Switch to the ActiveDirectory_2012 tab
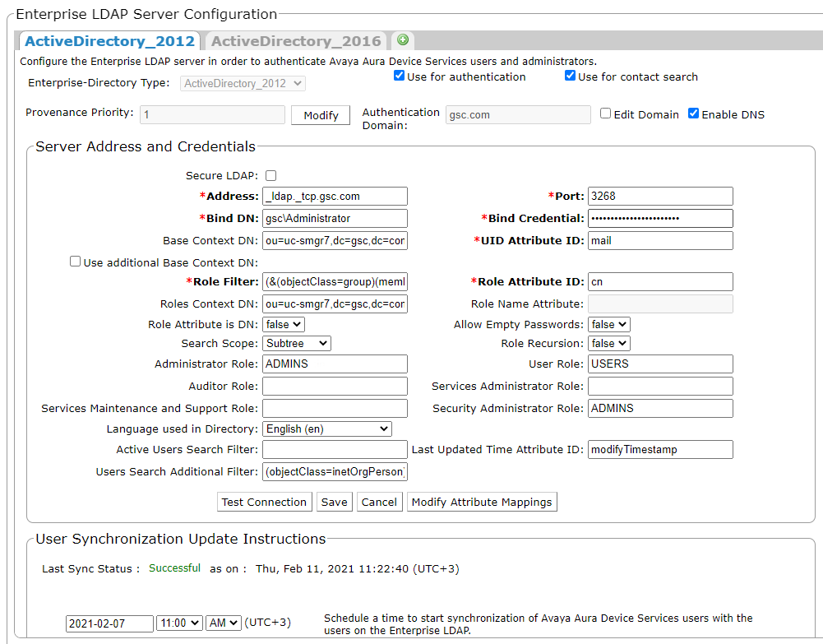Image resolution: width=823 pixels, height=644 pixels. (x=109, y=41)
